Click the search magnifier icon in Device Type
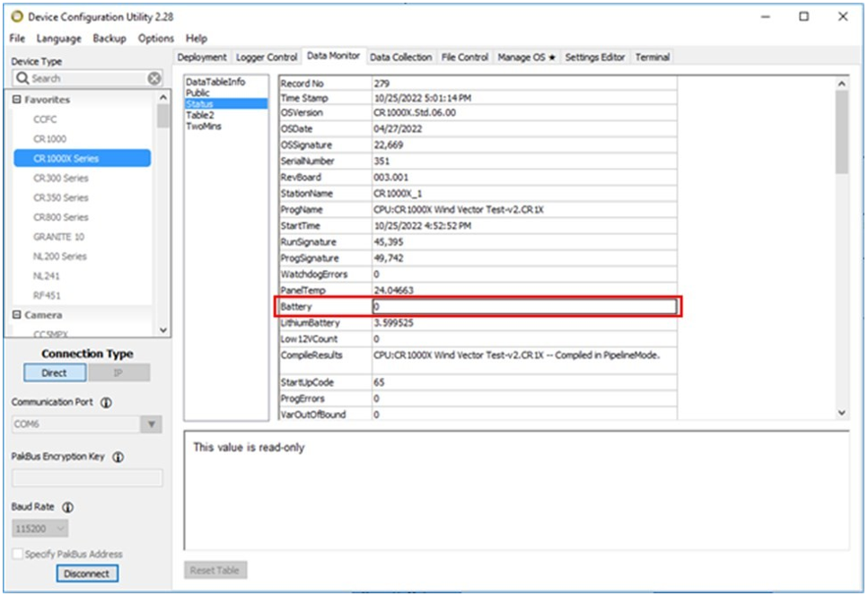The width and height of the screenshot is (868, 596). coord(22,78)
